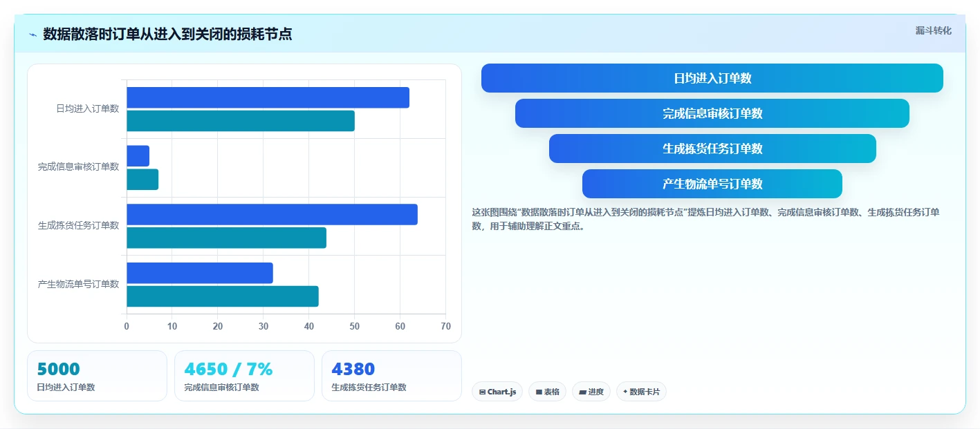The image size is (980, 429).
Task: Click the Chart.js tag chip
Action: pos(497,392)
